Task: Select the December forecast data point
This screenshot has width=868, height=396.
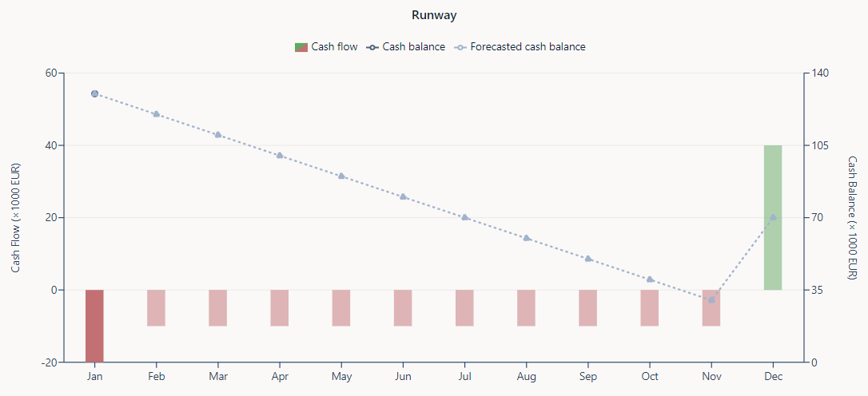Action: (x=773, y=217)
